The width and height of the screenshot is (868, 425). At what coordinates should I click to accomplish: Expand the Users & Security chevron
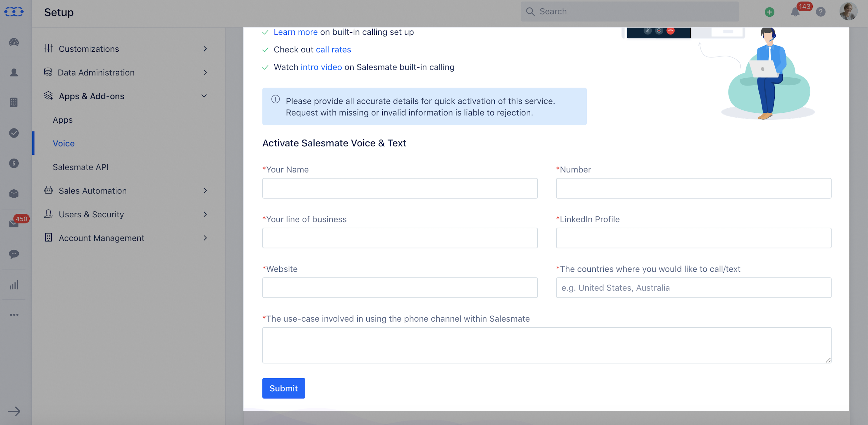[x=205, y=215]
